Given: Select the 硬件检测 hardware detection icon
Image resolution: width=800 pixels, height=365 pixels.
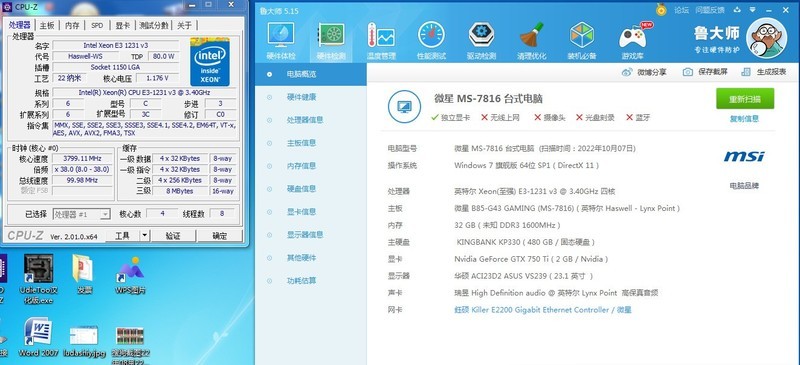Looking at the screenshot, I should pyautogui.click(x=331, y=41).
